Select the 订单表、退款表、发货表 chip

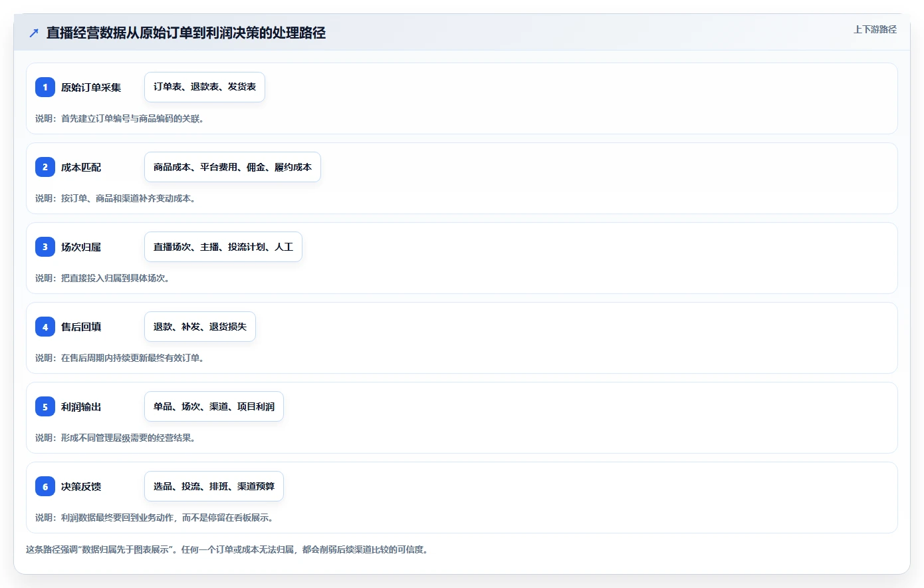tap(205, 87)
